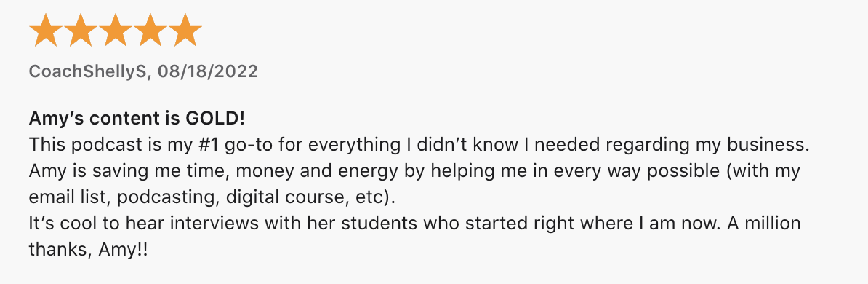
Task: Click the review date 08/18/2022
Action: point(208,71)
